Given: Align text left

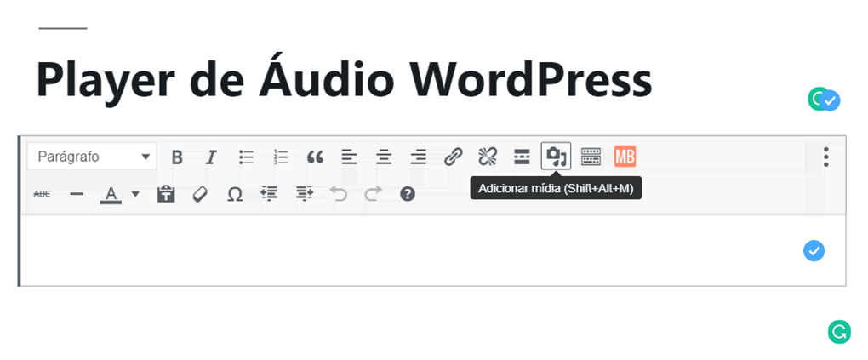Looking at the screenshot, I should coord(349,157).
